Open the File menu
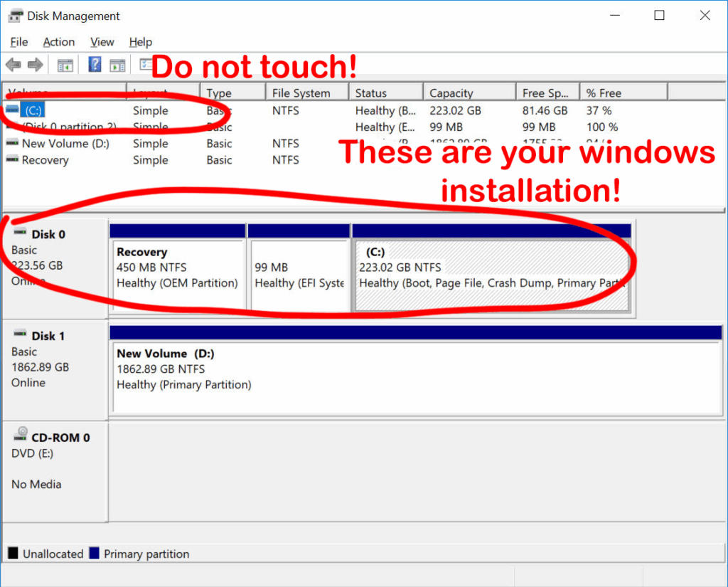 (x=19, y=42)
